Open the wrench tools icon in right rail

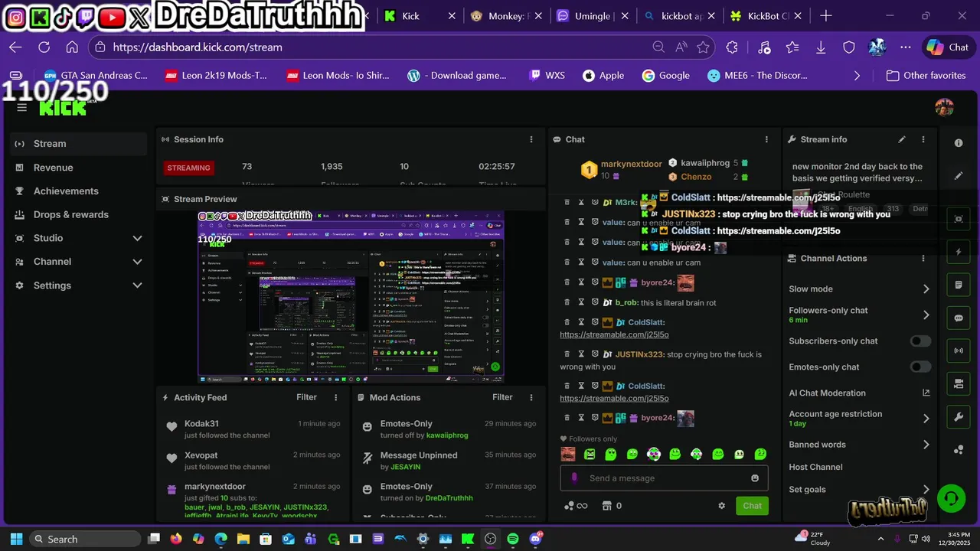(x=959, y=416)
